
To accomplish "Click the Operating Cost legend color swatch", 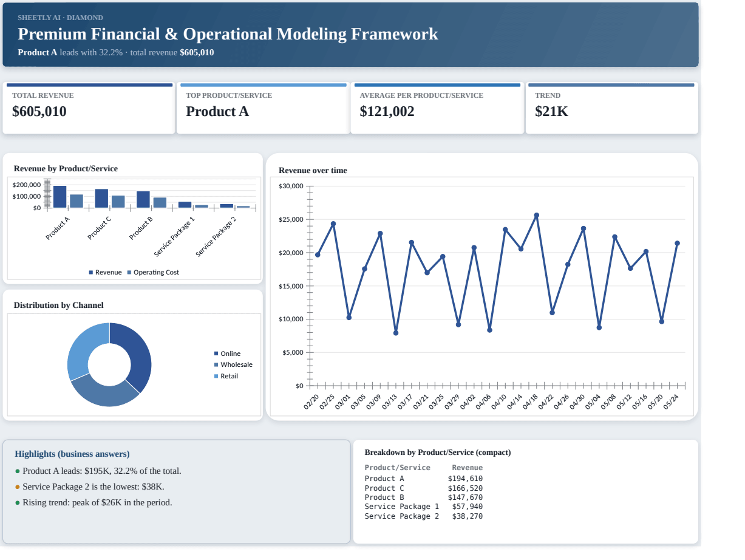I will coord(129,272).
